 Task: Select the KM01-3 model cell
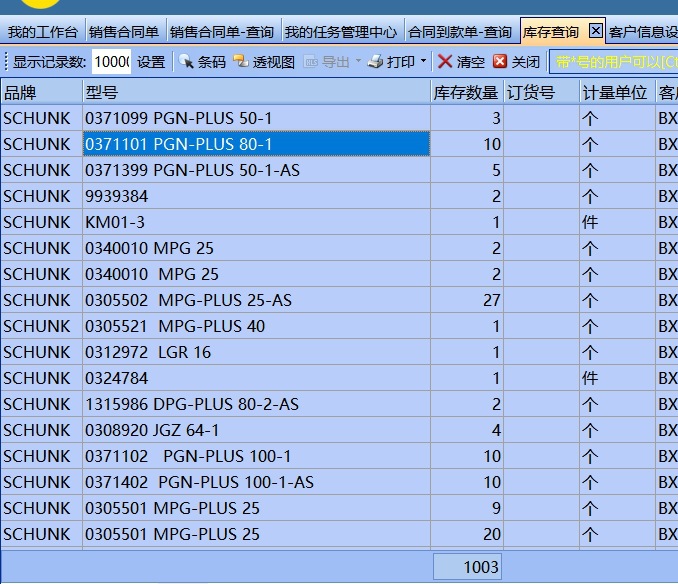click(x=256, y=222)
